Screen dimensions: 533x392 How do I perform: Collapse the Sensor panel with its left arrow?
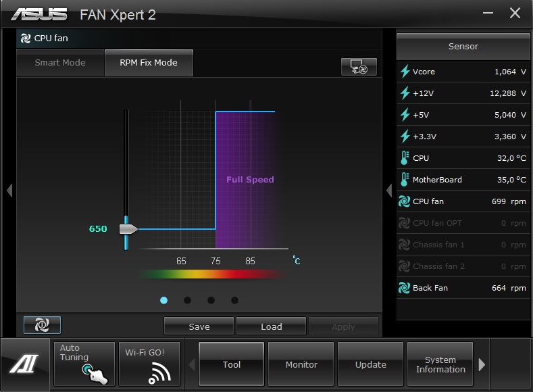point(389,191)
